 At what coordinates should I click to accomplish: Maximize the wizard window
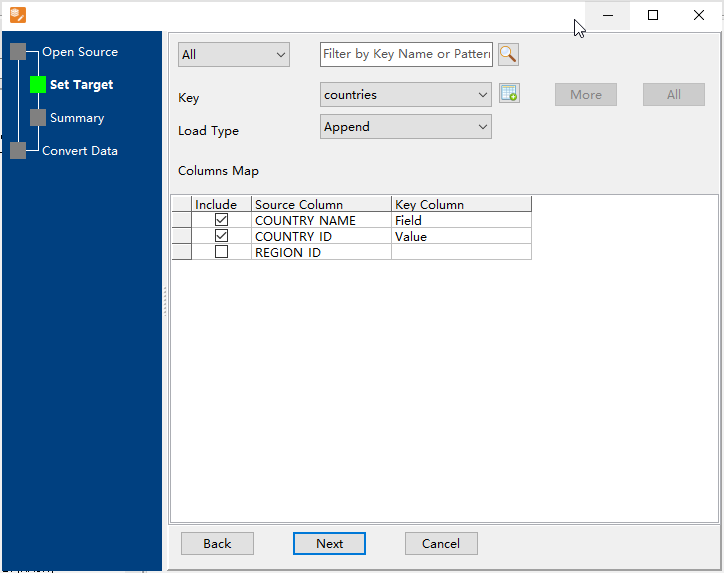[653, 15]
